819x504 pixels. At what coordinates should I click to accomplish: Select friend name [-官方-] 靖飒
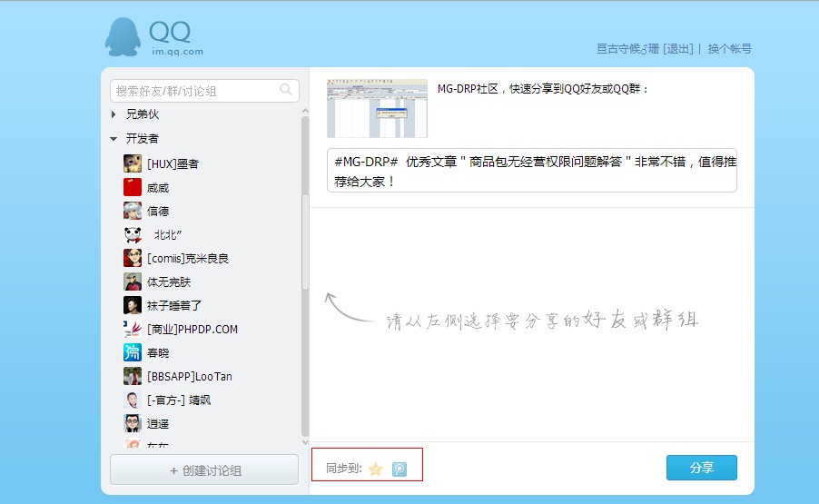coord(179,400)
